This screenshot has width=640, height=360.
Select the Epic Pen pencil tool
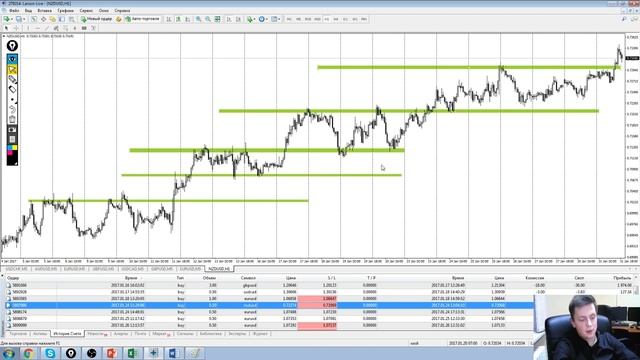(x=12, y=80)
